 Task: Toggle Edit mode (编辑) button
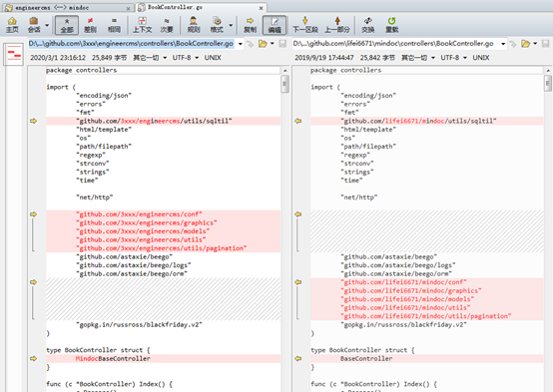tap(275, 25)
